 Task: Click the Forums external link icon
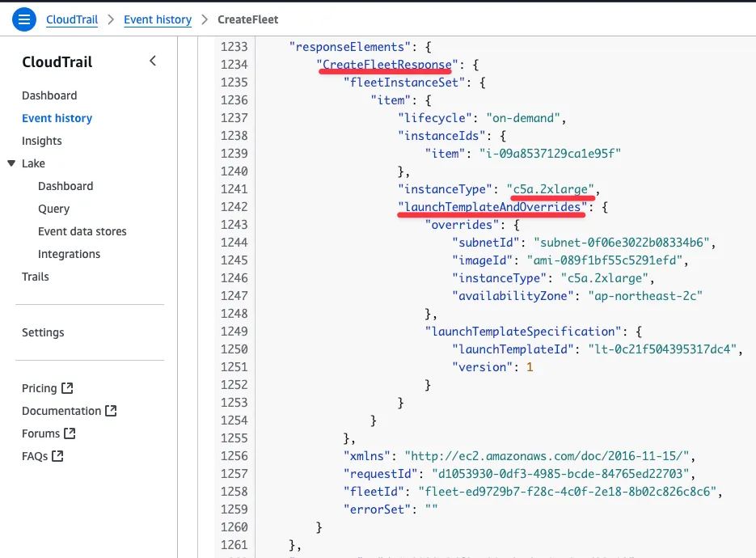coord(70,433)
